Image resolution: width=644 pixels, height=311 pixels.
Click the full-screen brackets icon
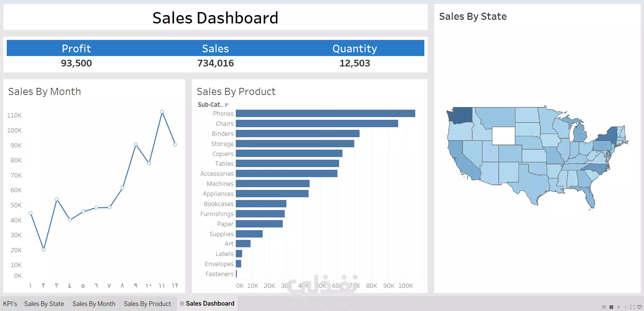point(633,307)
